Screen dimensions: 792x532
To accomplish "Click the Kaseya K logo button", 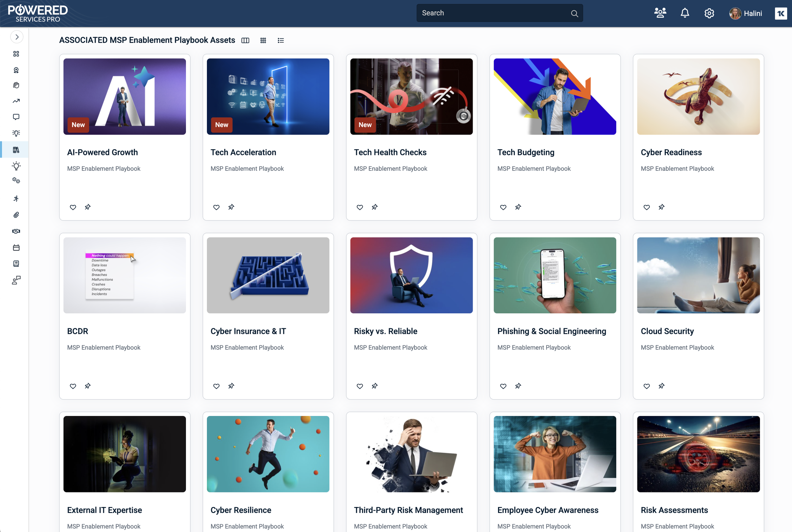I will tap(781, 13).
